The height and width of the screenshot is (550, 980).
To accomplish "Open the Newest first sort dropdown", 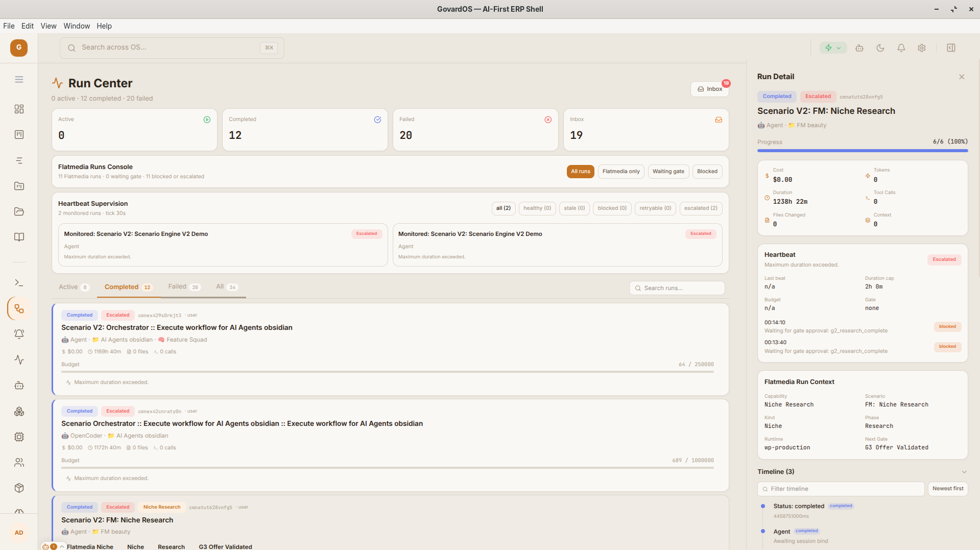I will (x=948, y=489).
